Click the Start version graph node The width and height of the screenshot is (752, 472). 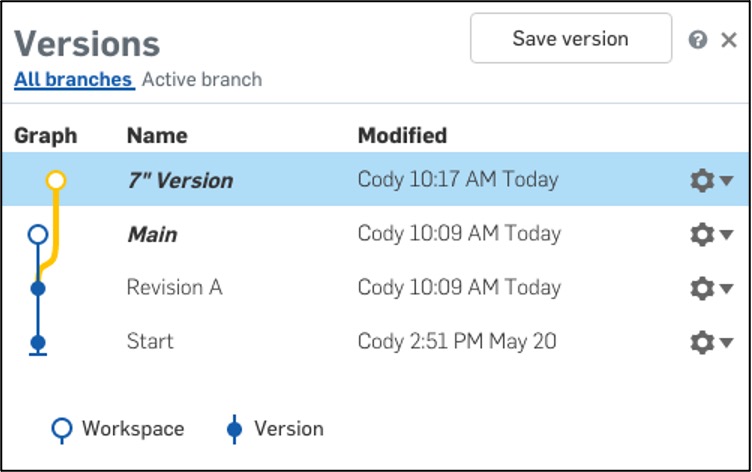pyautogui.click(x=38, y=342)
